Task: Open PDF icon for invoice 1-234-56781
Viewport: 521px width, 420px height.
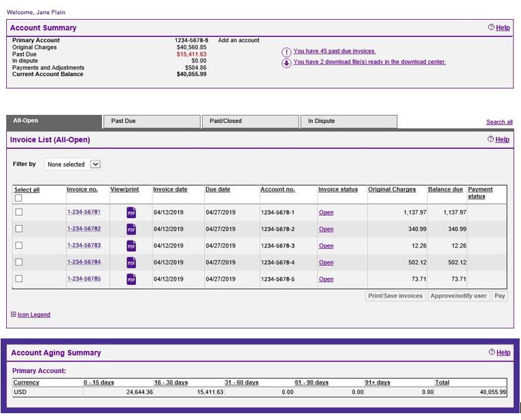Action: pos(131,213)
